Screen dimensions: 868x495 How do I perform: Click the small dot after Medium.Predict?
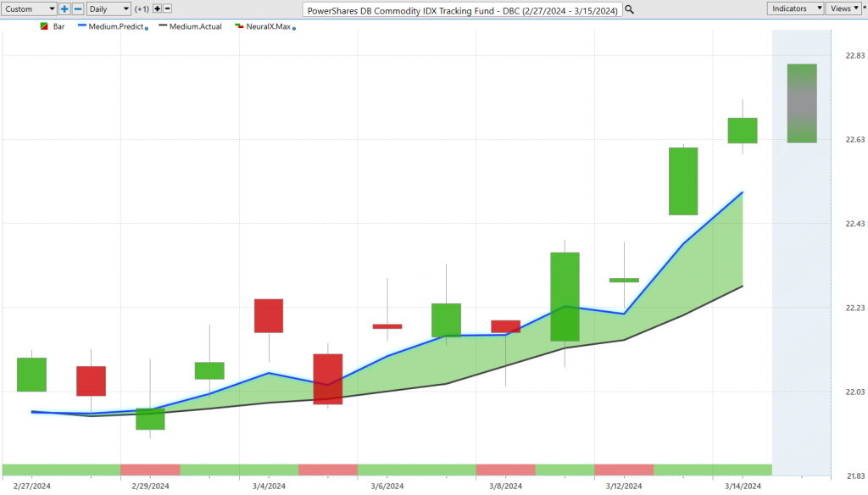point(147,28)
